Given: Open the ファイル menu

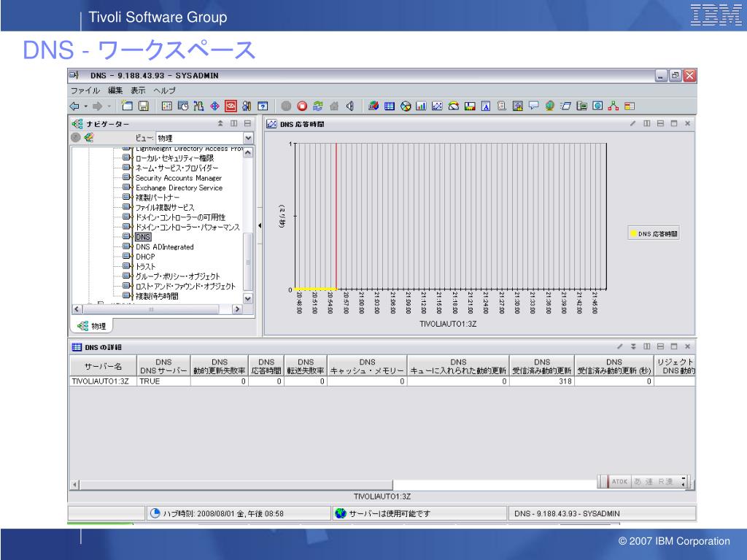Looking at the screenshot, I should pos(85,90).
